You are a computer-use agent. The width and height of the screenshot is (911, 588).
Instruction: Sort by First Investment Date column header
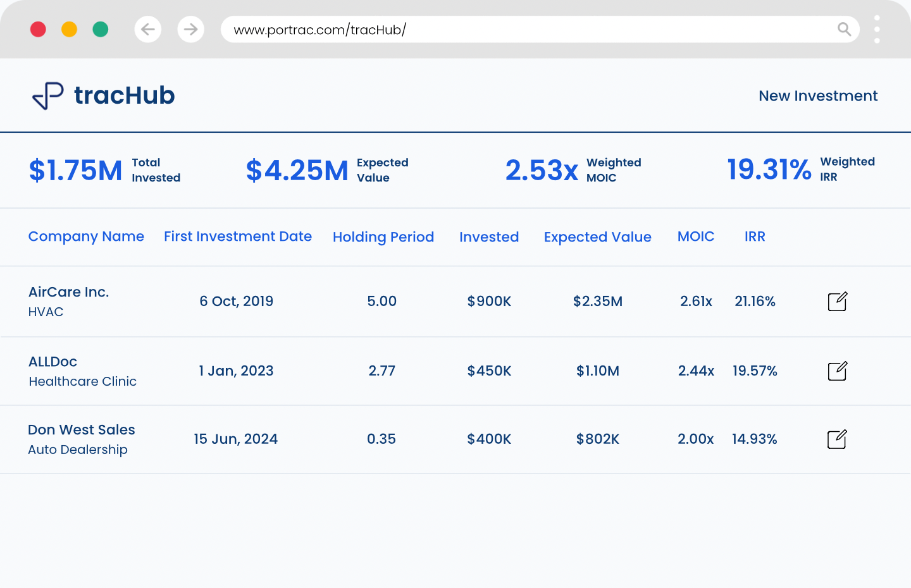(238, 236)
